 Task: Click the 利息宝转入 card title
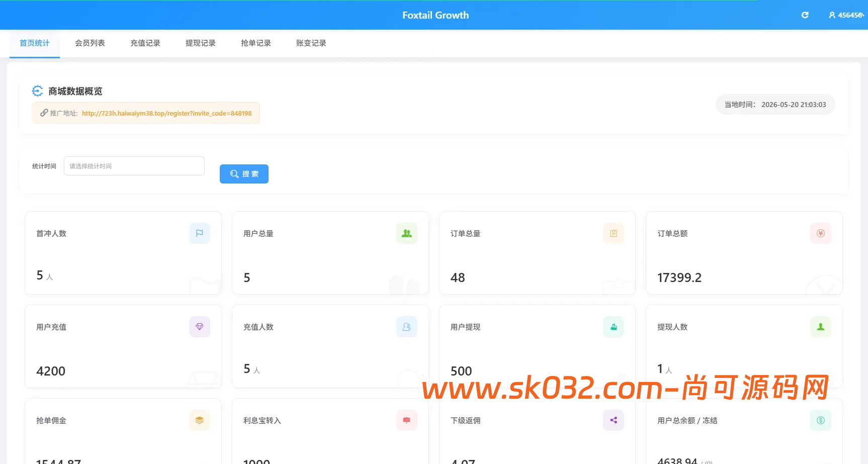[x=262, y=420]
